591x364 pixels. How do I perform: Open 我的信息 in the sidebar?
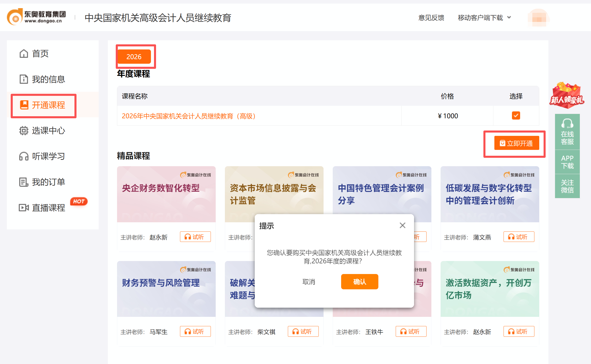coord(48,79)
